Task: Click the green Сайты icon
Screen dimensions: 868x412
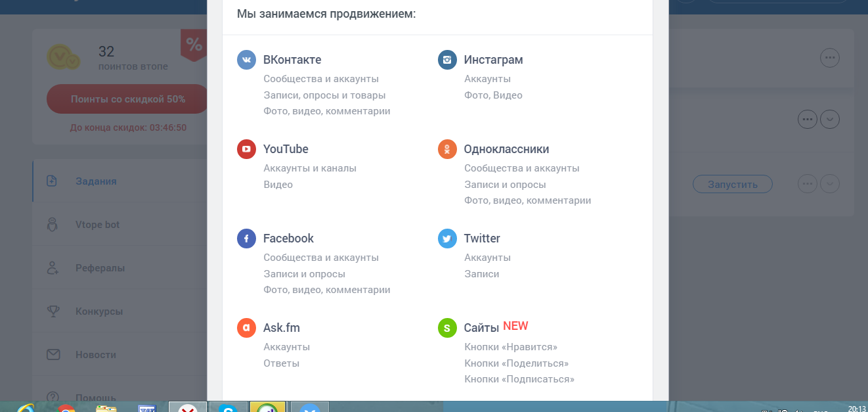Action: [447, 328]
